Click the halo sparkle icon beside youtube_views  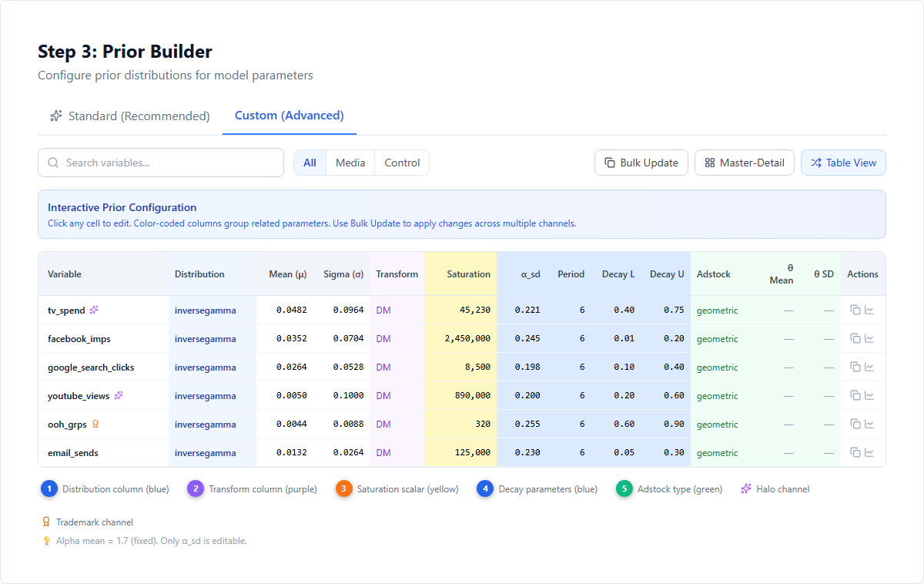coord(119,395)
